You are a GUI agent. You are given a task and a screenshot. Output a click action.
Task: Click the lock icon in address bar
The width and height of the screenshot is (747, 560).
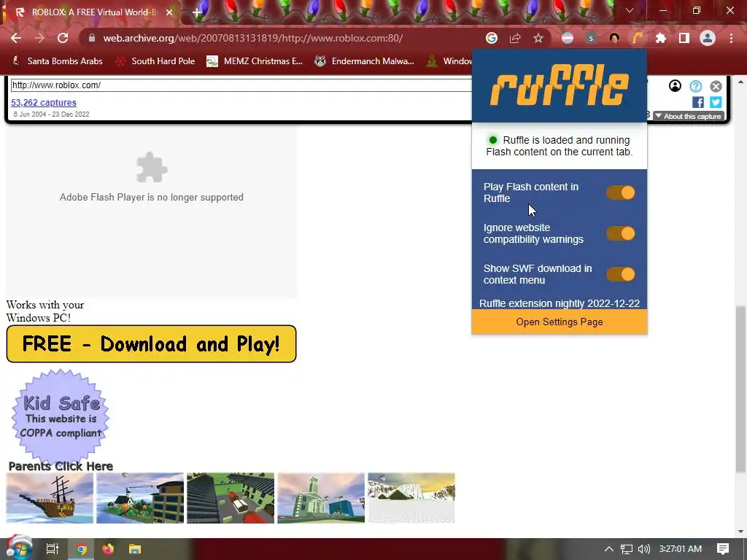pos(91,38)
